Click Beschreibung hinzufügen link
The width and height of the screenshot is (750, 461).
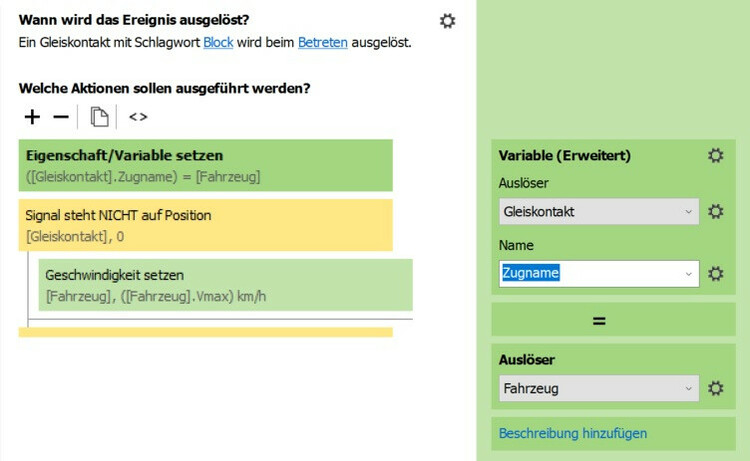click(573, 433)
